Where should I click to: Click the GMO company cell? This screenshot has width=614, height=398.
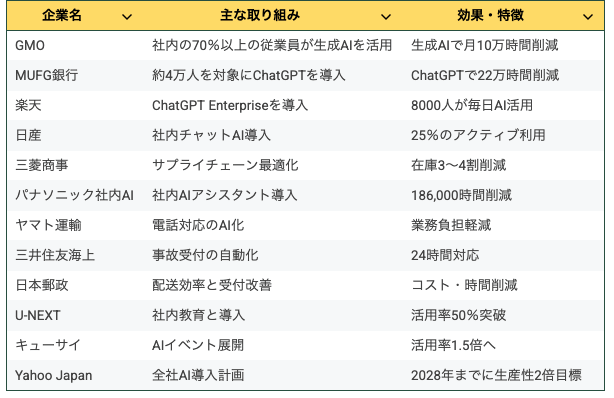tap(30, 45)
